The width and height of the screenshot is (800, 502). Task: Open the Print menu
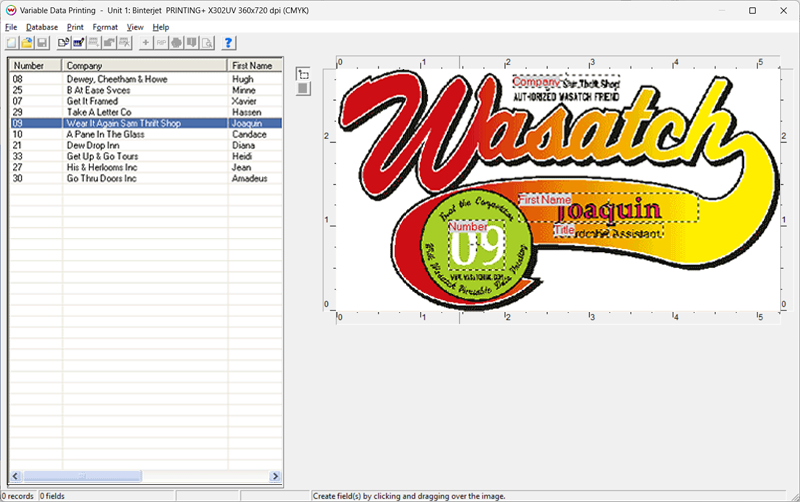click(75, 27)
